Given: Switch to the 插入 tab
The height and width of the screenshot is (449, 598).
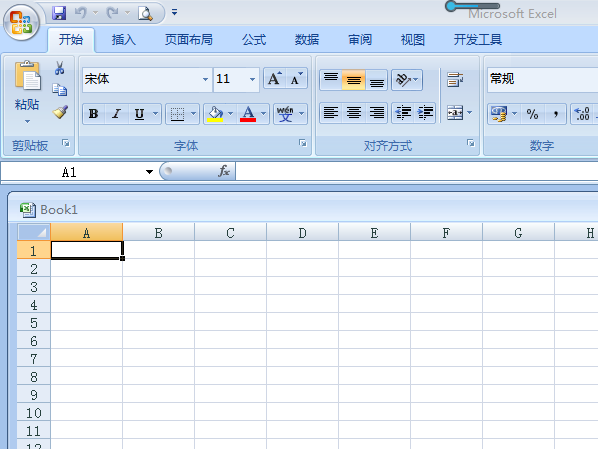Looking at the screenshot, I should point(124,40).
